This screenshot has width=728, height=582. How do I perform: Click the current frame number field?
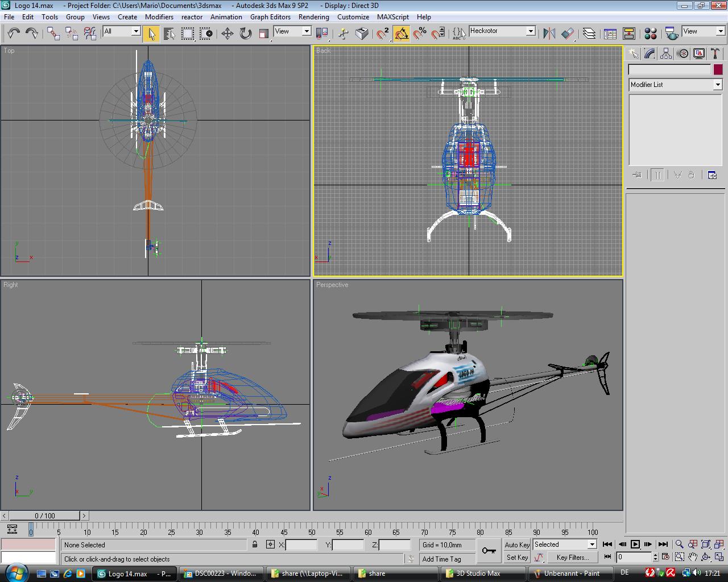pyautogui.click(x=634, y=557)
